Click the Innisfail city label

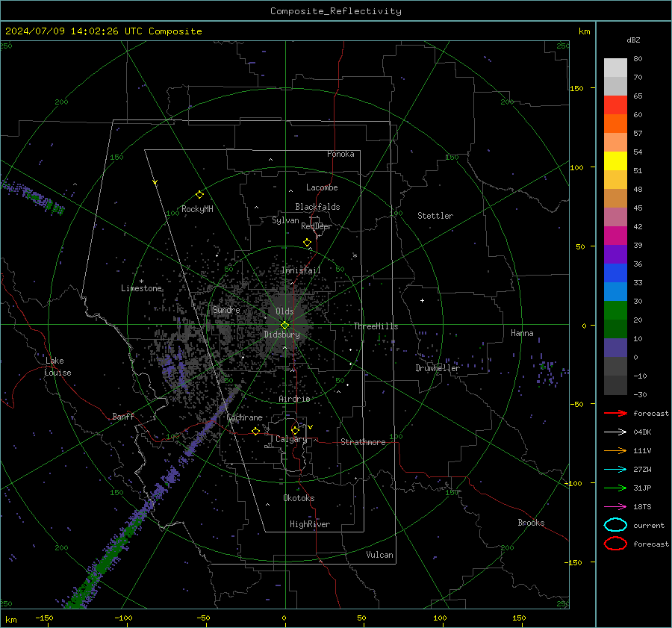click(301, 270)
